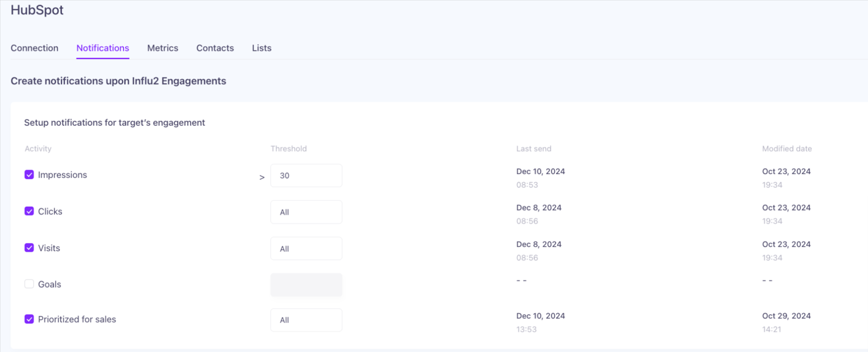Click the Last send column header
Screen dimensions: 868x352
(x=534, y=148)
